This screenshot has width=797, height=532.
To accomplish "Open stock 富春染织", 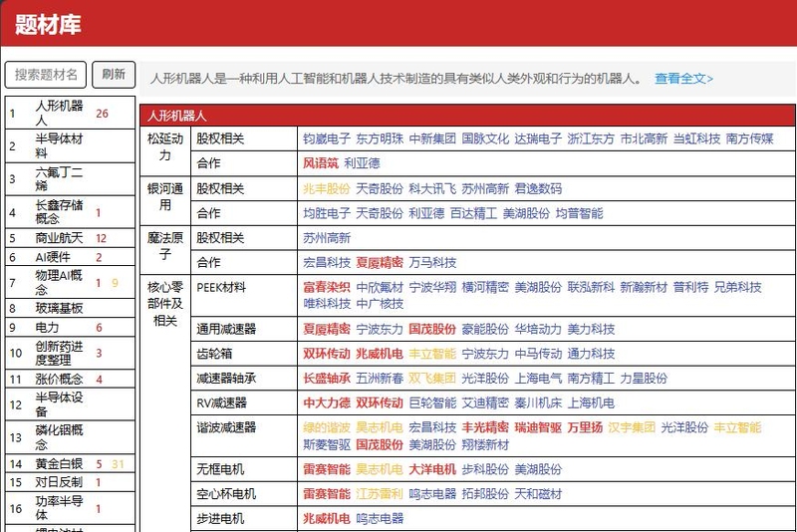I will coord(327,288).
